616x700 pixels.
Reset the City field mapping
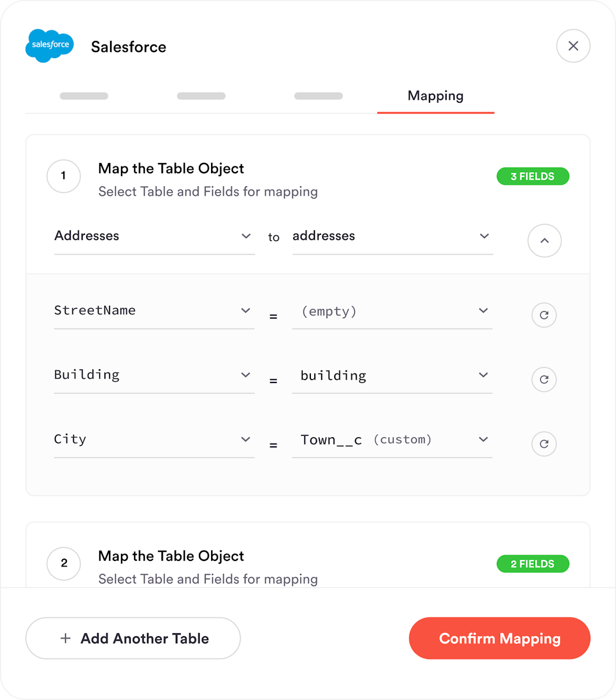click(x=544, y=443)
